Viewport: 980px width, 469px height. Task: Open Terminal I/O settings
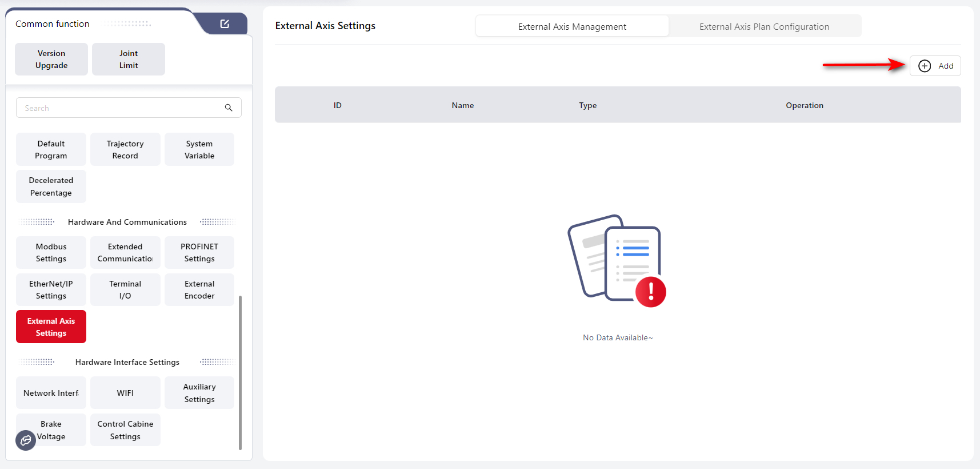click(x=125, y=289)
